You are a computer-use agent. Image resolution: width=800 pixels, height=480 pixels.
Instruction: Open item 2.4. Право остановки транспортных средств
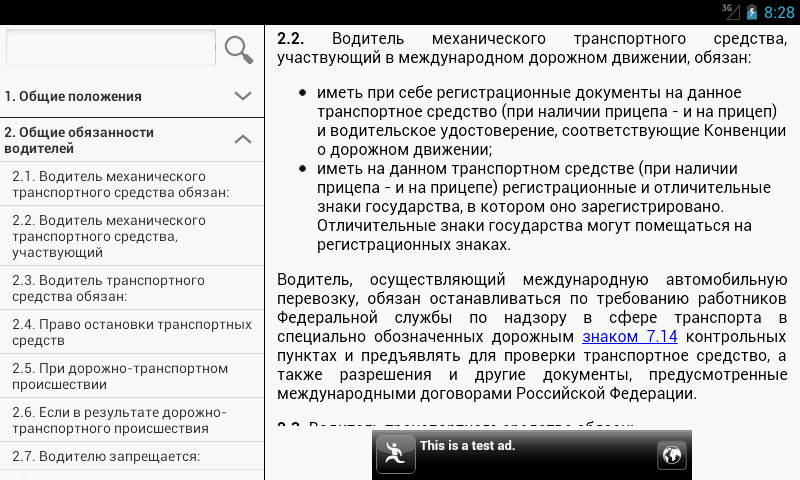(x=132, y=332)
